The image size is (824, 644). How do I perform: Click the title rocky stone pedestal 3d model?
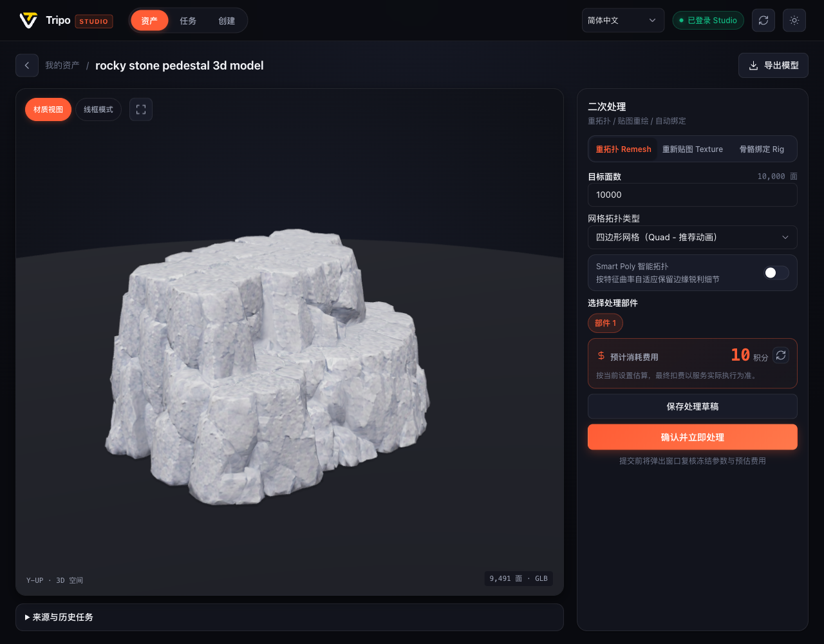pyautogui.click(x=180, y=66)
